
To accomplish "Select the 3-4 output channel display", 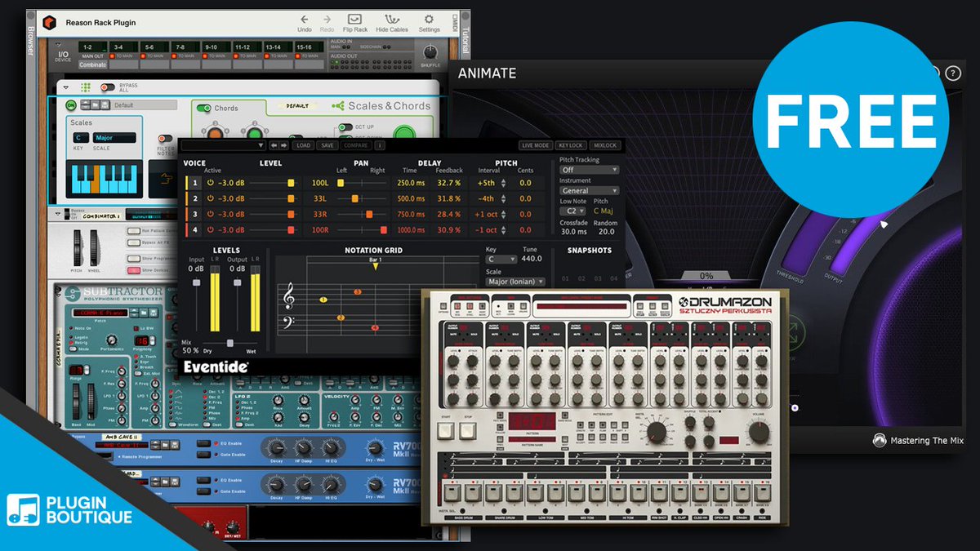I will [125, 47].
